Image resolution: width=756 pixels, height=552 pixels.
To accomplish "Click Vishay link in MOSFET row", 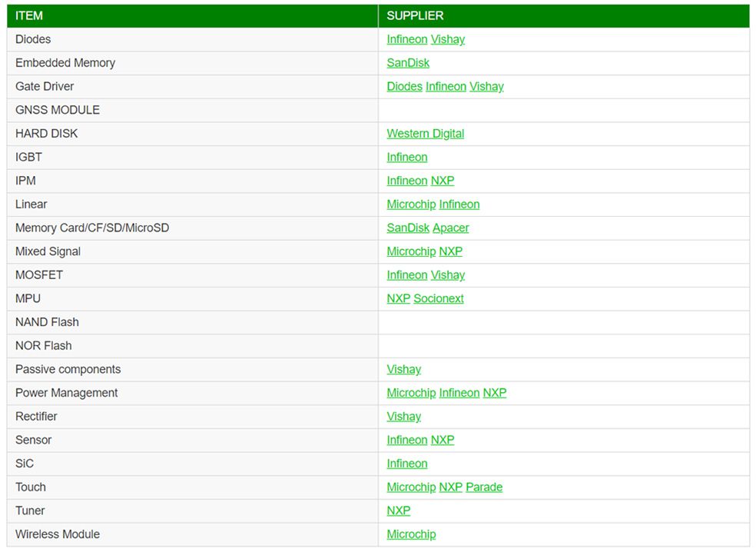I will point(447,275).
